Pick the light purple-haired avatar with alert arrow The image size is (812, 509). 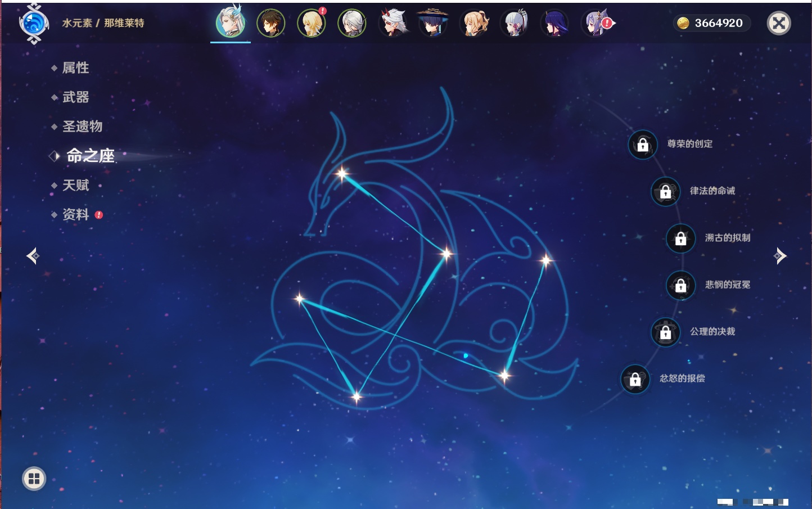pyautogui.click(x=596, y=23)
